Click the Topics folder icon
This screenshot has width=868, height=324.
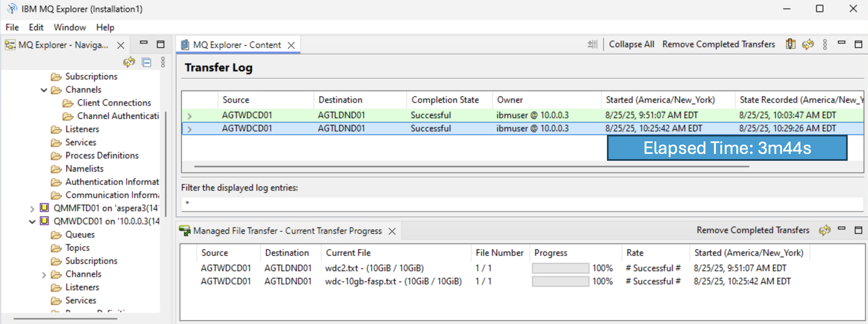click(x=56, y=248)
